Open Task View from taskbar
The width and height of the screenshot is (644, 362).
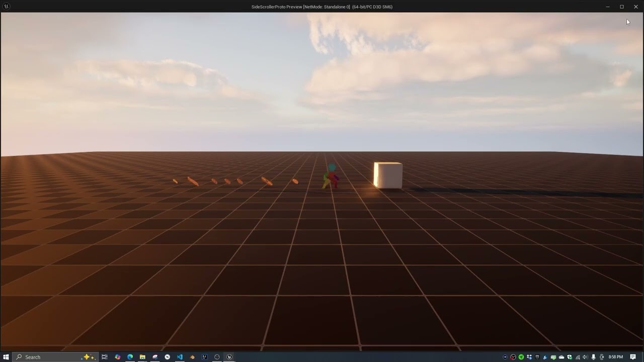(x=105, y=357)
